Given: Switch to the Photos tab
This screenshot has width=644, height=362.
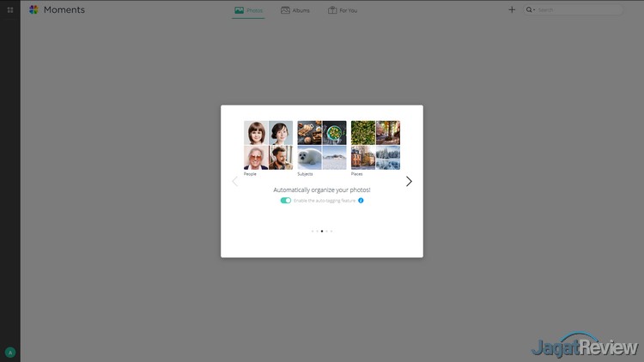Looking at the screenshot, I should pyautogui.click(x=248, y=10).
